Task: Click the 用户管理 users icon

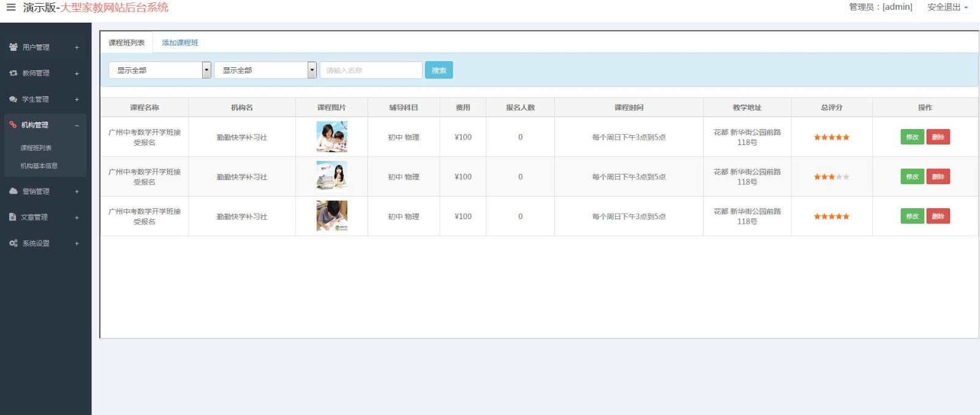Action: [x=13, y=47]
